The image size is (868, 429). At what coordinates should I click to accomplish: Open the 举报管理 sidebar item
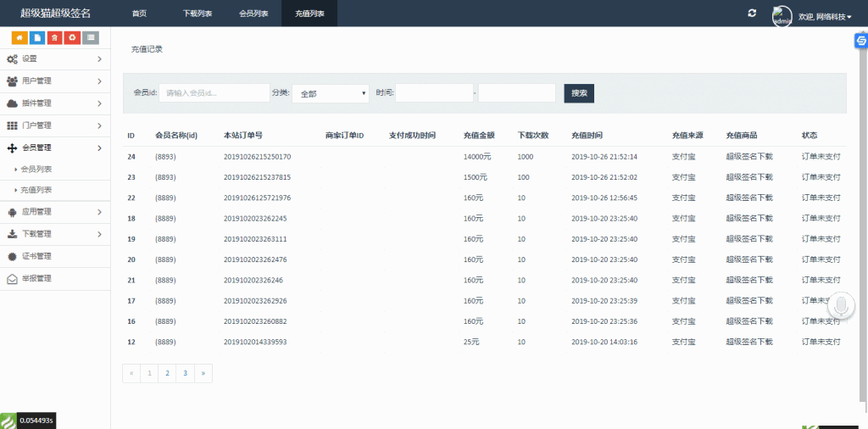tap(37, 278)
